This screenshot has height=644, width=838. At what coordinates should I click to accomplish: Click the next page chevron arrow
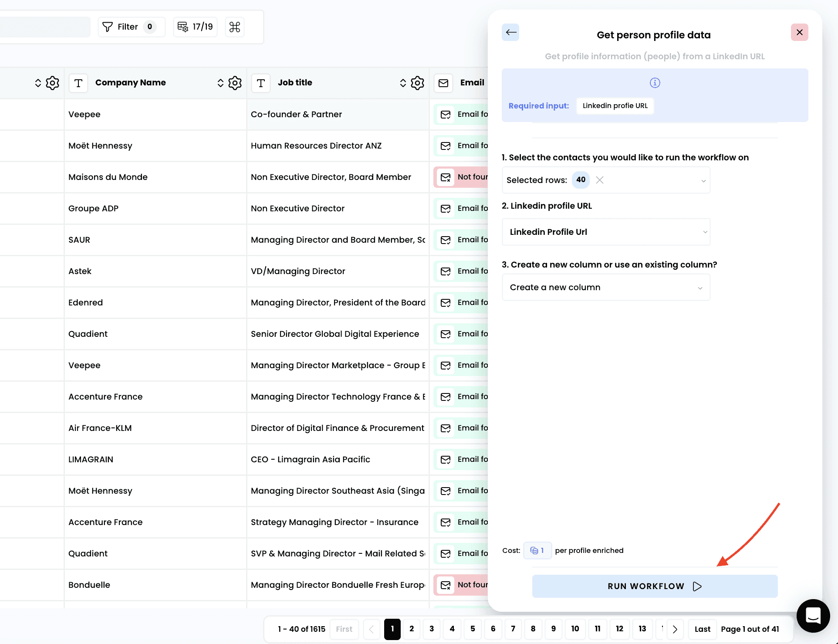(675, 629)
